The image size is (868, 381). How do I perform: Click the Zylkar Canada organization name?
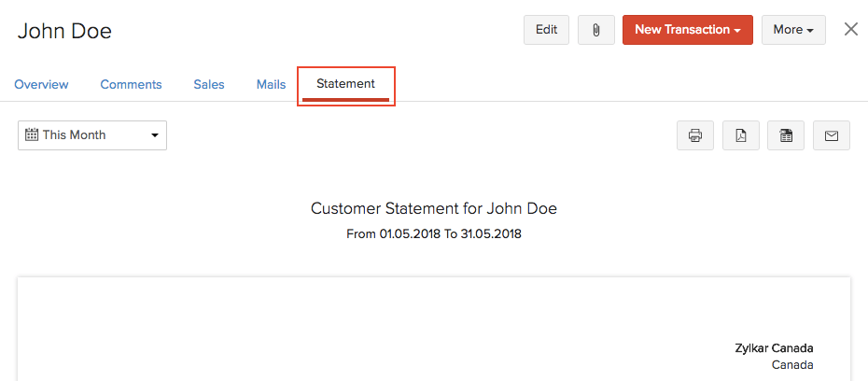coord(774,348)
